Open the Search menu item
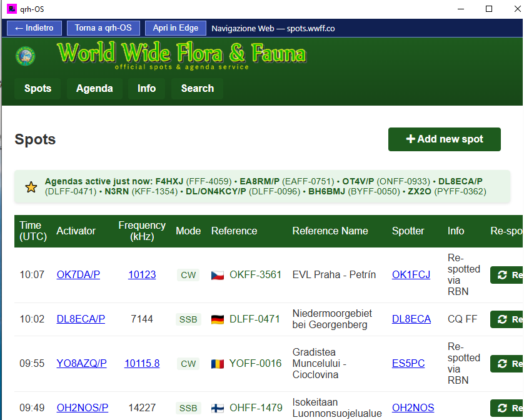 [x=197, y=89]
